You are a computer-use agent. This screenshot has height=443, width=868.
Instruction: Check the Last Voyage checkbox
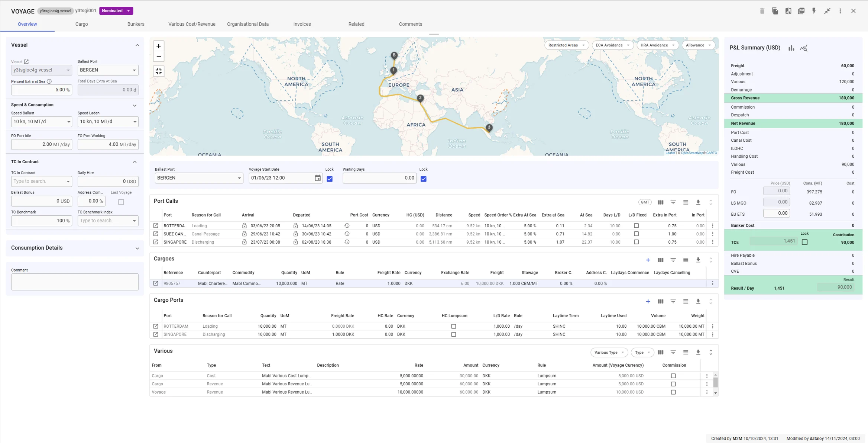coord(121,202)
